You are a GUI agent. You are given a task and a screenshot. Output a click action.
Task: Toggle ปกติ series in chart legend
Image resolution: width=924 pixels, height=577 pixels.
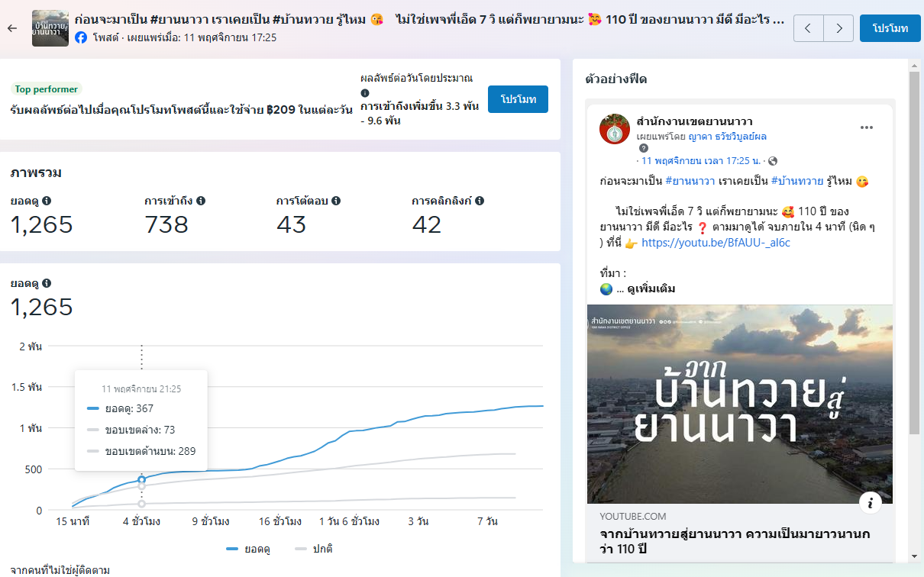tap(313, 549)
